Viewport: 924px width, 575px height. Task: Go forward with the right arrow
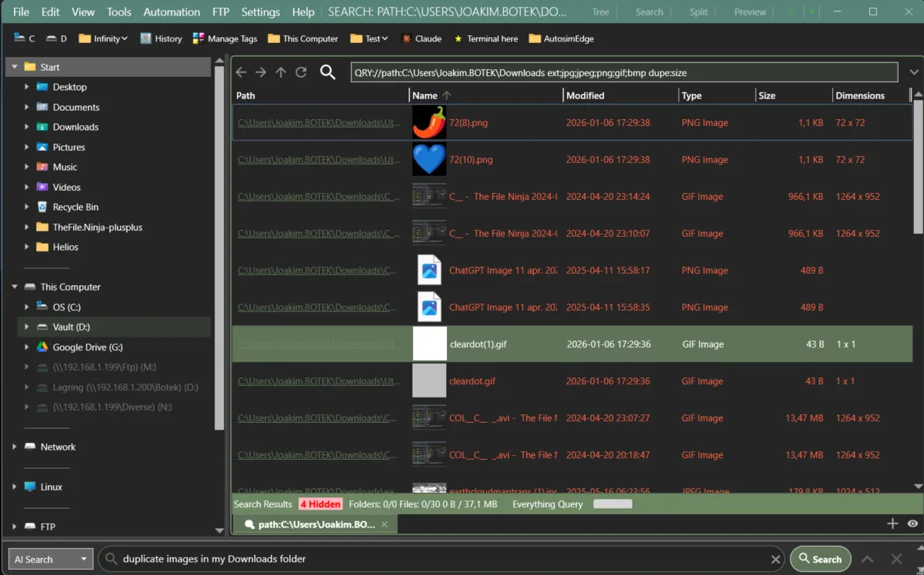pos(261,71)
